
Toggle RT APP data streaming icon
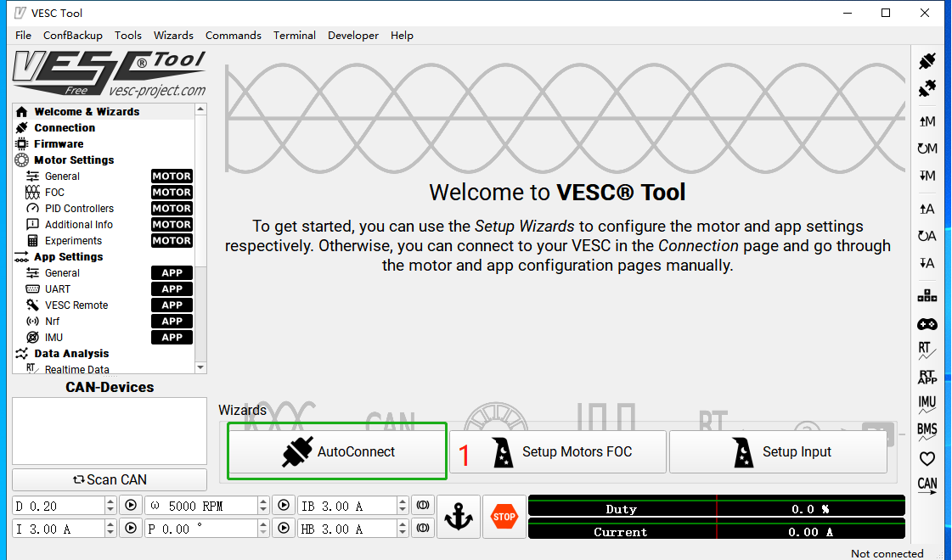click(x=927, y=377)
